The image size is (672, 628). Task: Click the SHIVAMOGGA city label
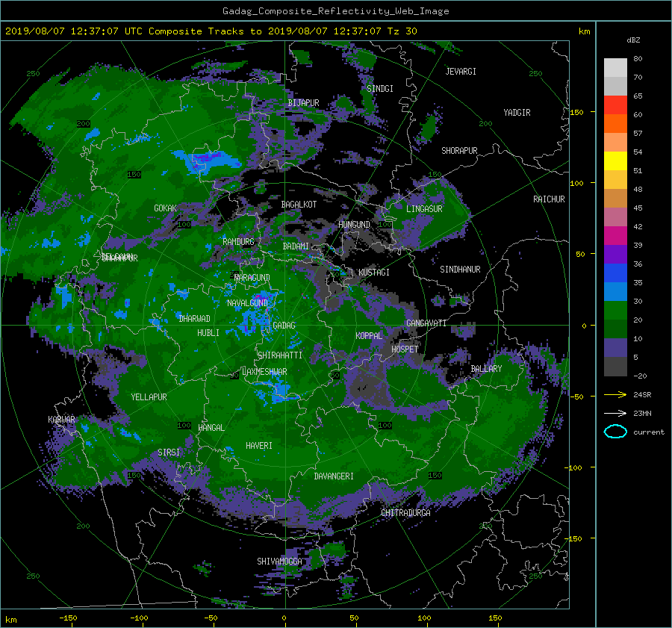tap(279, 562)
